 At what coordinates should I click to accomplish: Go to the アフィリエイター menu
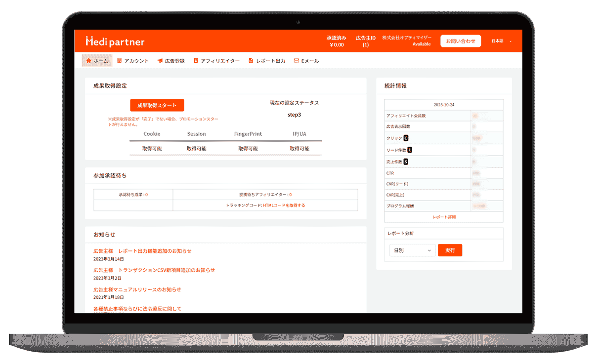click(220, 61)
